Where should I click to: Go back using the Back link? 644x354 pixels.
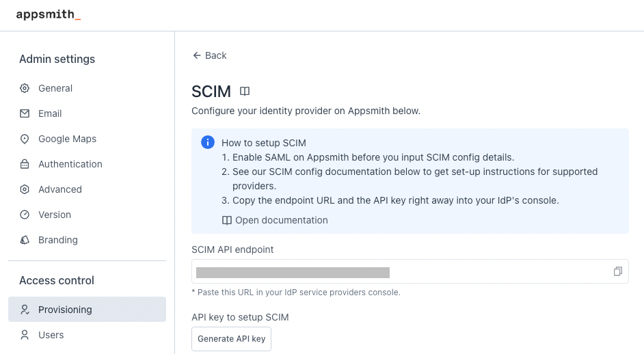pyautogui.click(x=210, y=55)
